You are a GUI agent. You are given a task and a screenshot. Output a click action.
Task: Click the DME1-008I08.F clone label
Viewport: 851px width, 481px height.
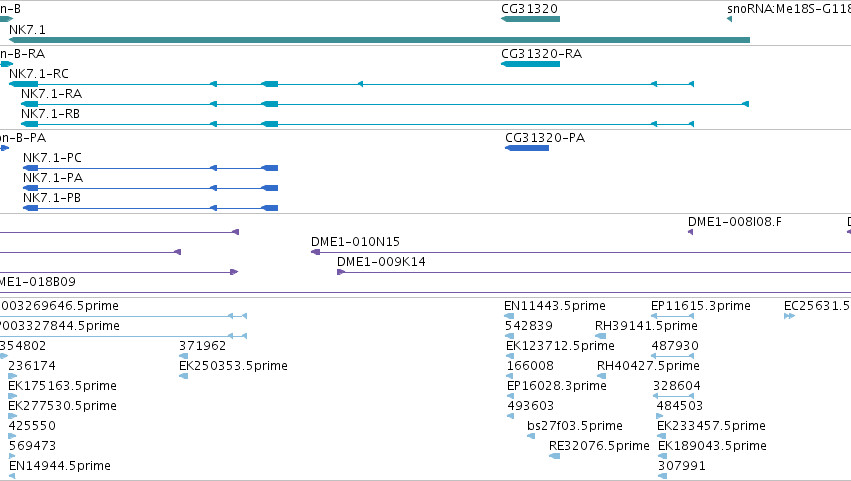735,222
